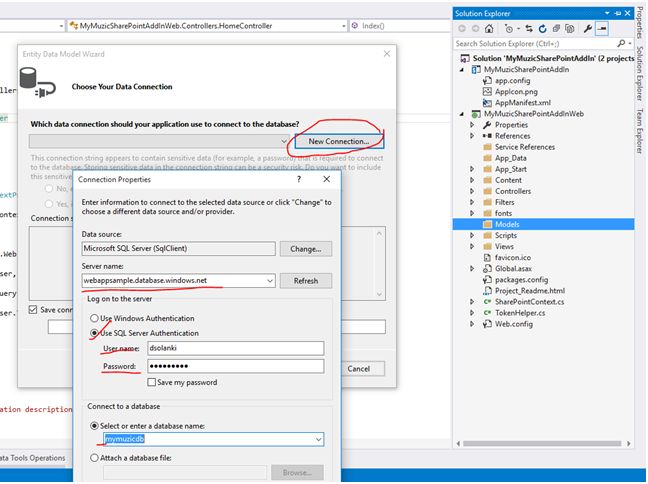Select the Models folder
Viewport: 648px width, 484px height.
tap(507, 224)
